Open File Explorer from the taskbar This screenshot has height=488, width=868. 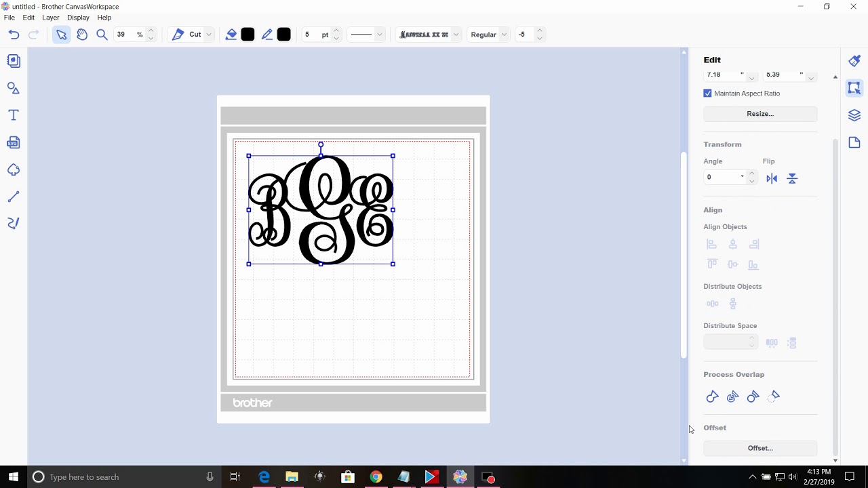coord(292,477)
